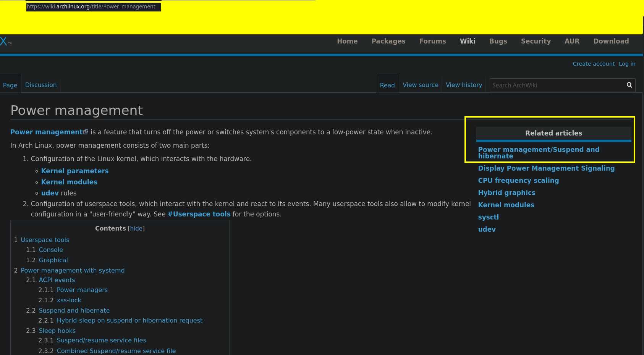This screenshot has height=355, width=644.
Task: Open the external Power management link
Action: (49, 132)
